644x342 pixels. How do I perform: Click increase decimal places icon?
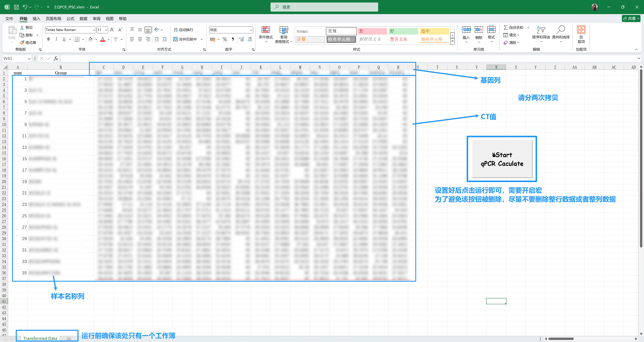point(241,39)
